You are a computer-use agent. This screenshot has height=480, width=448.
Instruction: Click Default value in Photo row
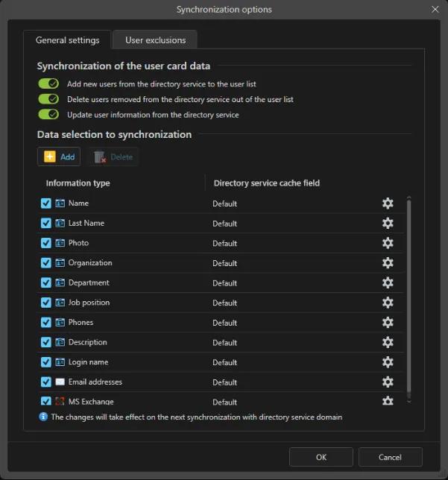tap(225, 244)
